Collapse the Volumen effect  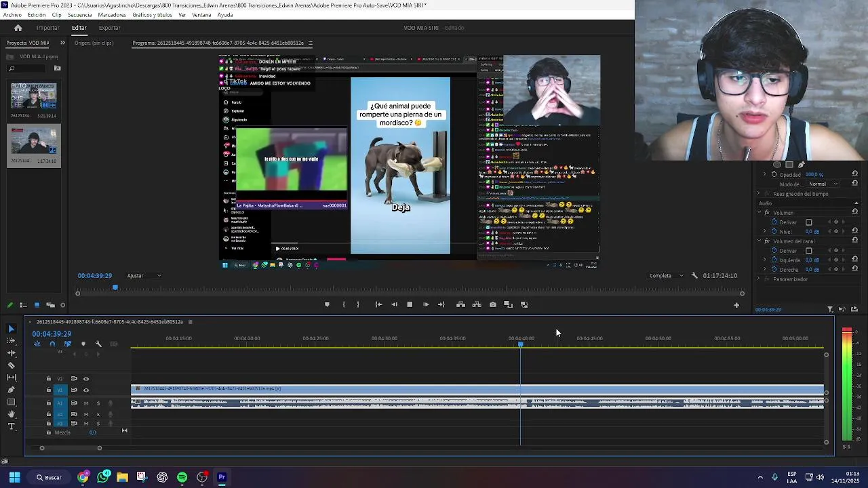(x=759, y=213)
